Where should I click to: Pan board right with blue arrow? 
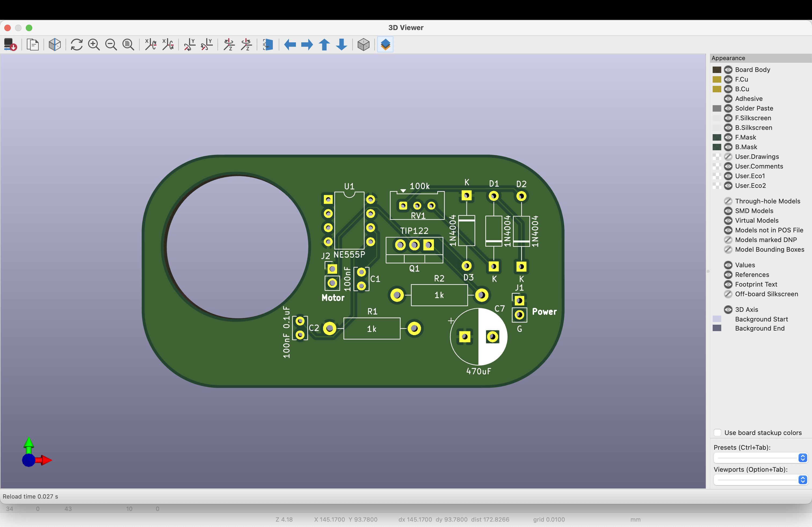click(x=307, y=45)
